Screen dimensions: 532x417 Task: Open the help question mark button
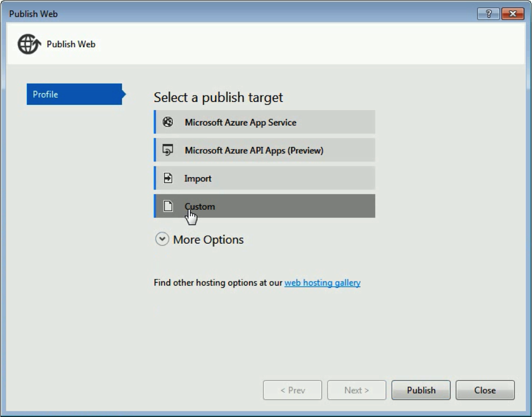(x=488, y=14)
